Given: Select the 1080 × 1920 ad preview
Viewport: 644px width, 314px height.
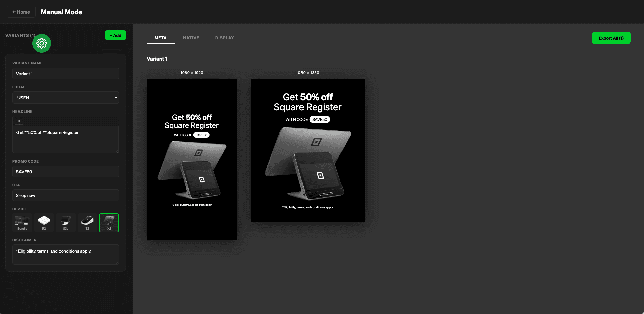Looking at the screenshot, I should coord(192,160).
